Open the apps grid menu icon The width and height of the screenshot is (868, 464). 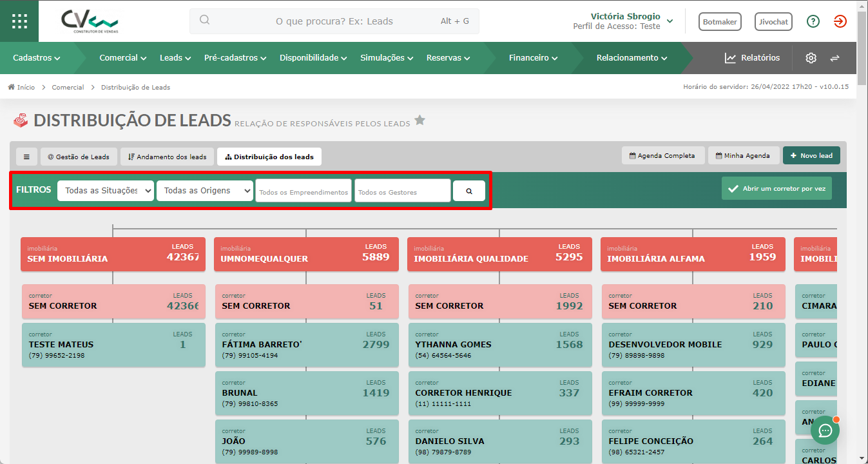tap(19, 21)
